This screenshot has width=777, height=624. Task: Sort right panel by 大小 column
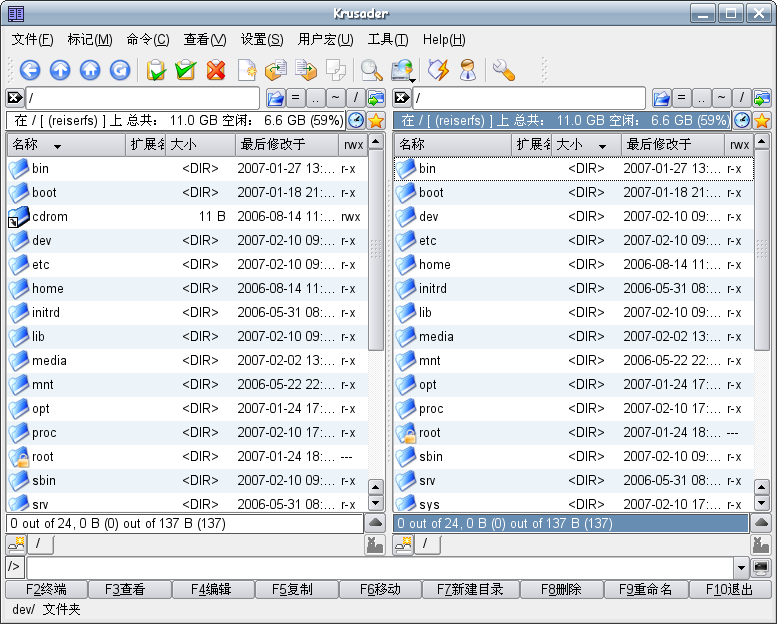586,145
